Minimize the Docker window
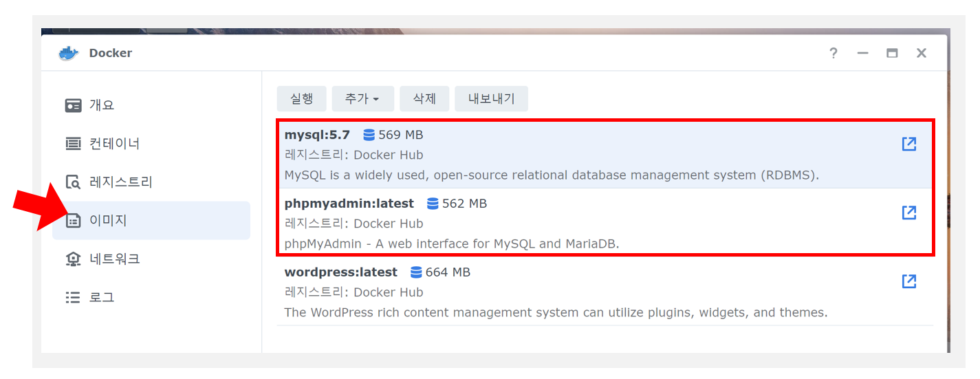This screenshot has height=379, width=980. click(862, 53)
